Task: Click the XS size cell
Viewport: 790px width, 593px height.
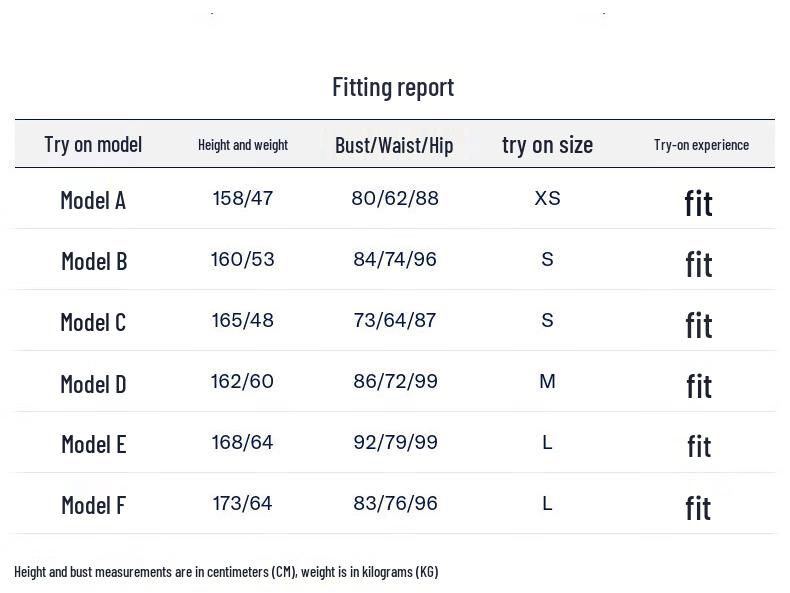Action: coord(547,198)
